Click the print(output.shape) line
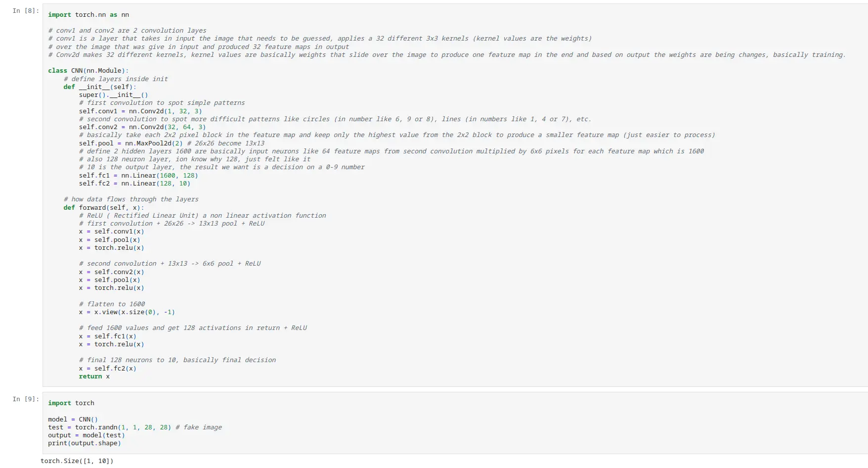Image resolution: width=868 pixels, height=468 pixels. click(x=85, y=443)
